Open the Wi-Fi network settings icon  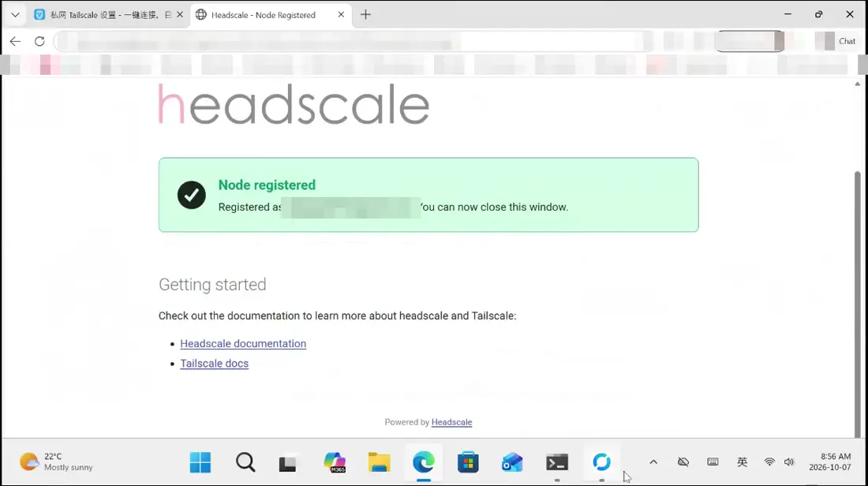pos(769,462)
